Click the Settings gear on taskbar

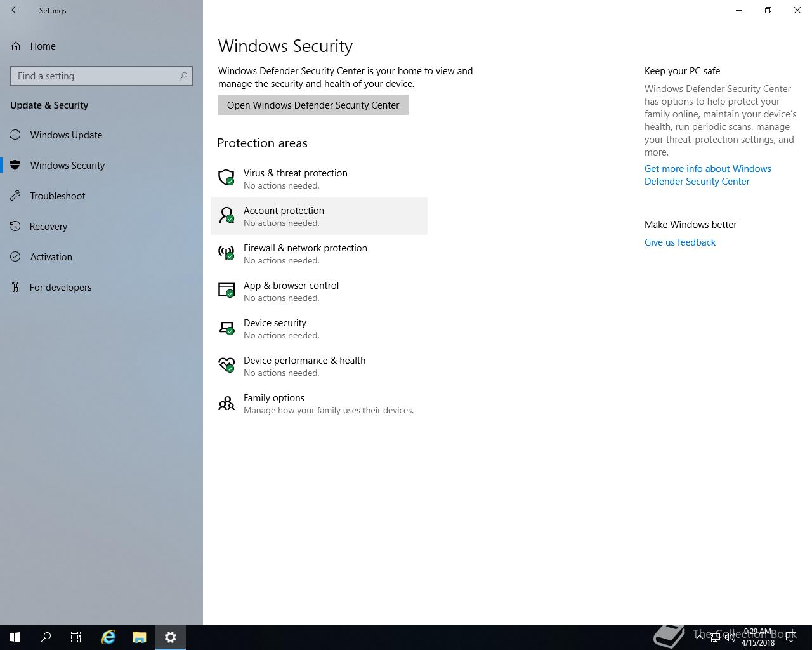coord(170,637)
